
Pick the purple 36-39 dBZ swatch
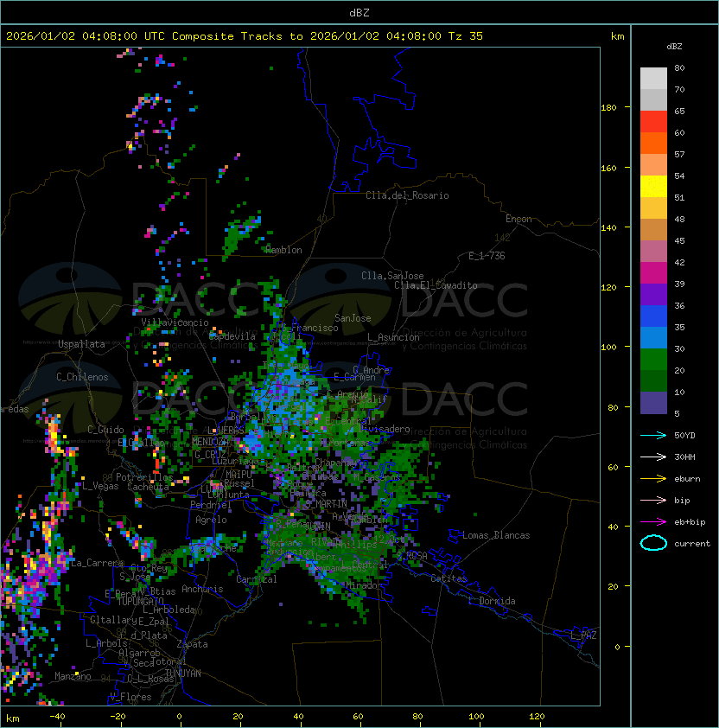click(653, 294)
